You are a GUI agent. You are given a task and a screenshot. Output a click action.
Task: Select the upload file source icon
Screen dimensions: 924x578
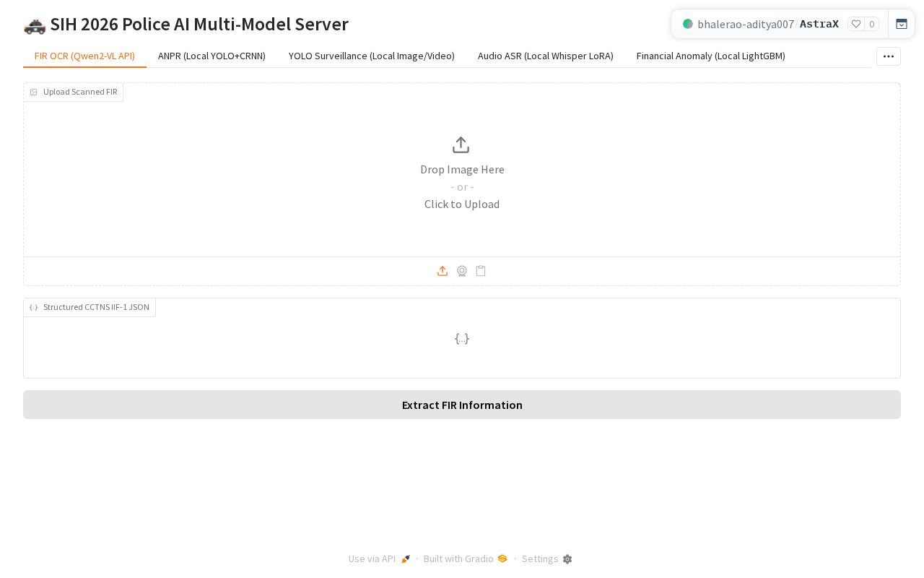click(443, 271)
